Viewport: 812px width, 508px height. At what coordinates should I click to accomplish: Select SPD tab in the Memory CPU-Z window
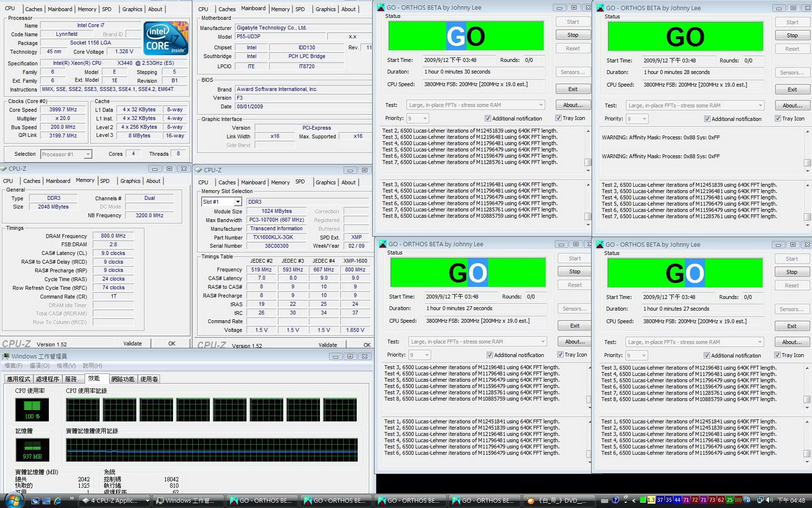(105, 181)
